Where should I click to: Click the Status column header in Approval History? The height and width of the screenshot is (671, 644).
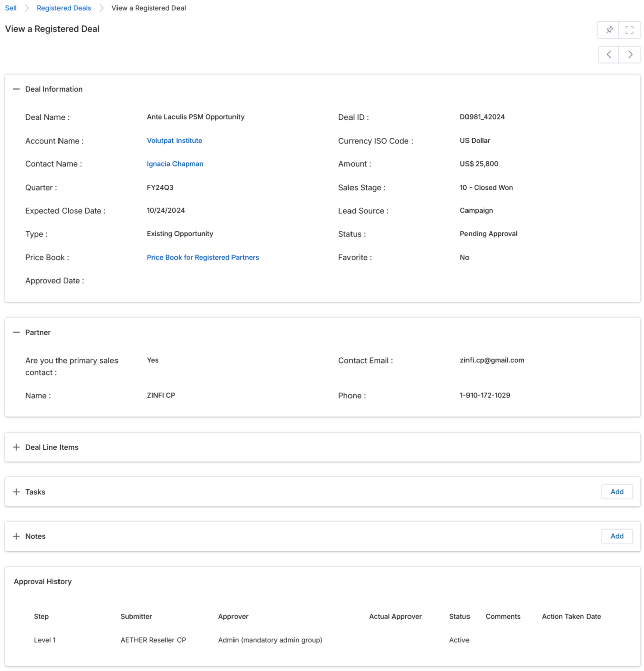click(459, 616)
